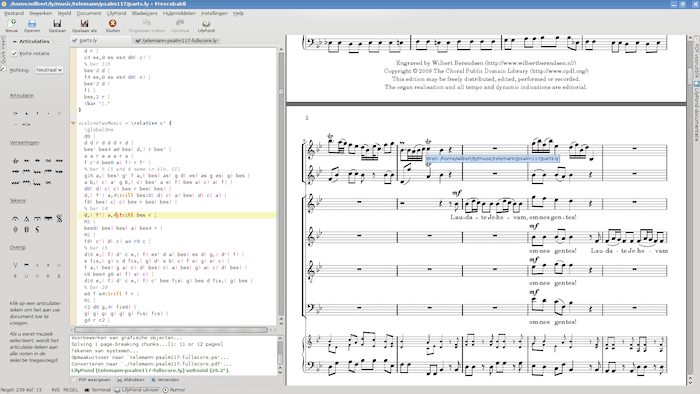
Task: Click 'Regel: 239 Kol: 13' in status bar
Action: (x=21, y=390)
